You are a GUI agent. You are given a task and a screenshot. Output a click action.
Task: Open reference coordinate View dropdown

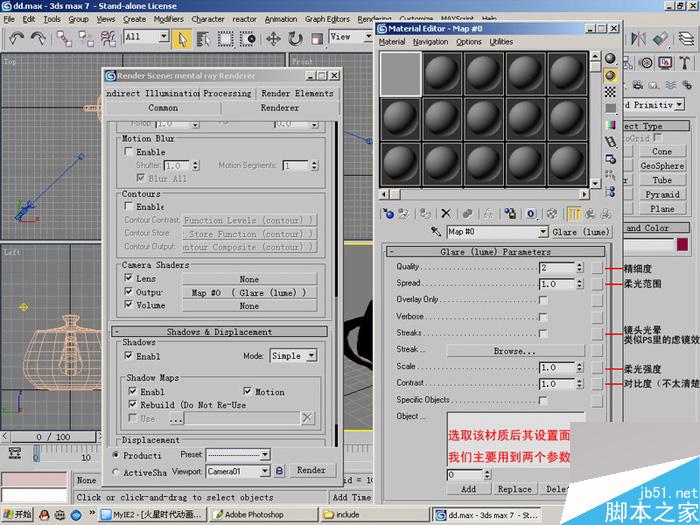pos(368,37)
